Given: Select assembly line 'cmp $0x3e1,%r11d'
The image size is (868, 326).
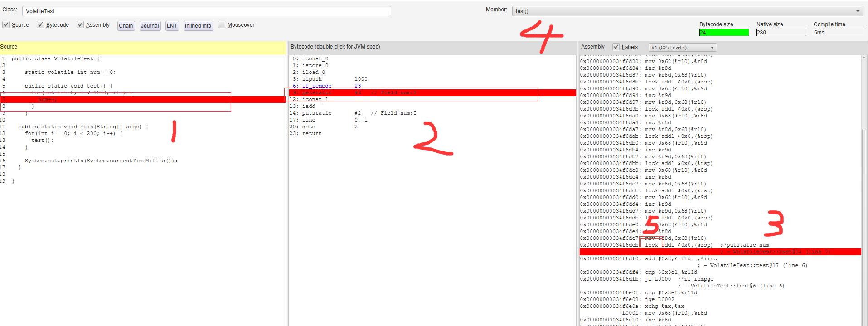Looking at the screenshot, I should pos(639,272).
